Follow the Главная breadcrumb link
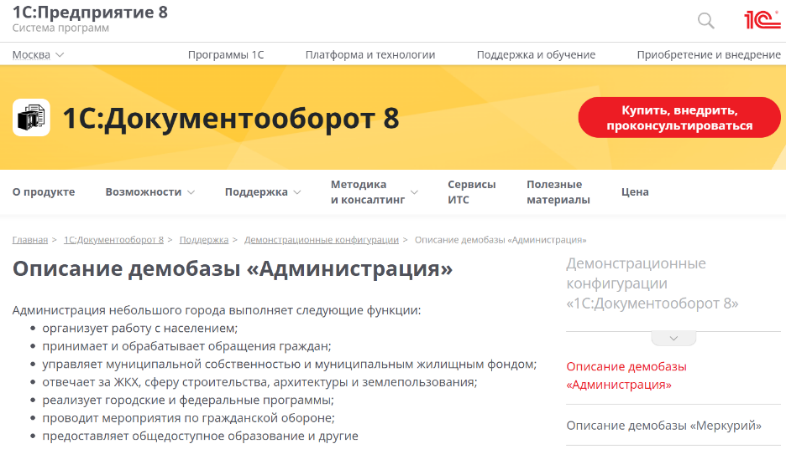The width and height of the screenshot is (786, 449). click(30, 240)
